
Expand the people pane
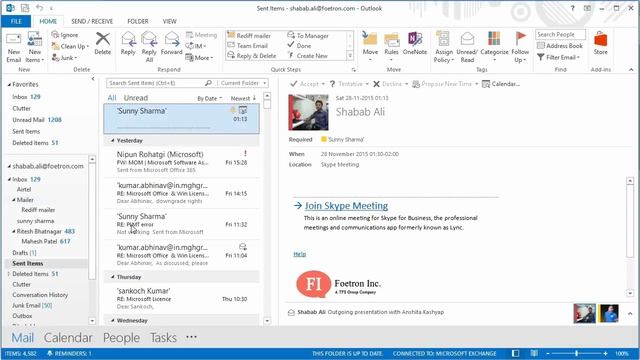pos(630,313)
